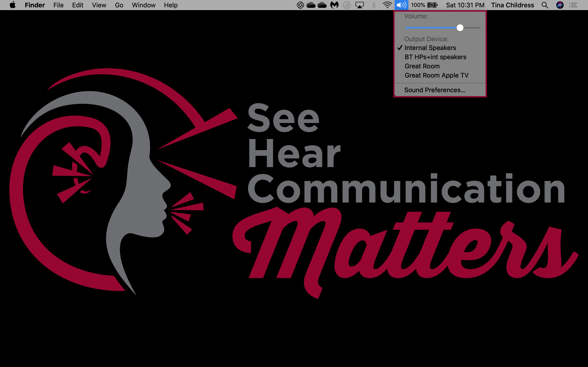The image size is (588, 367).
Task: Open the Wi-Fi menu
Action: click(387, 5)
